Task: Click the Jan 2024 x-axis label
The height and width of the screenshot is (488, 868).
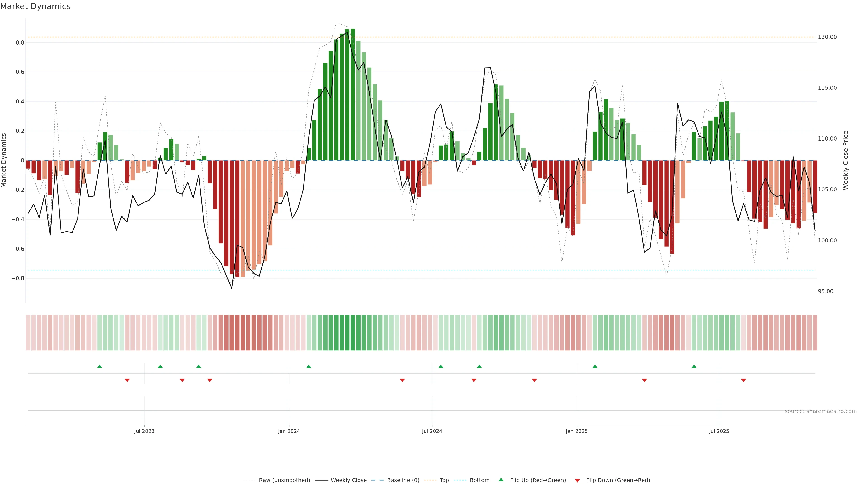Action: coord(289,431)
